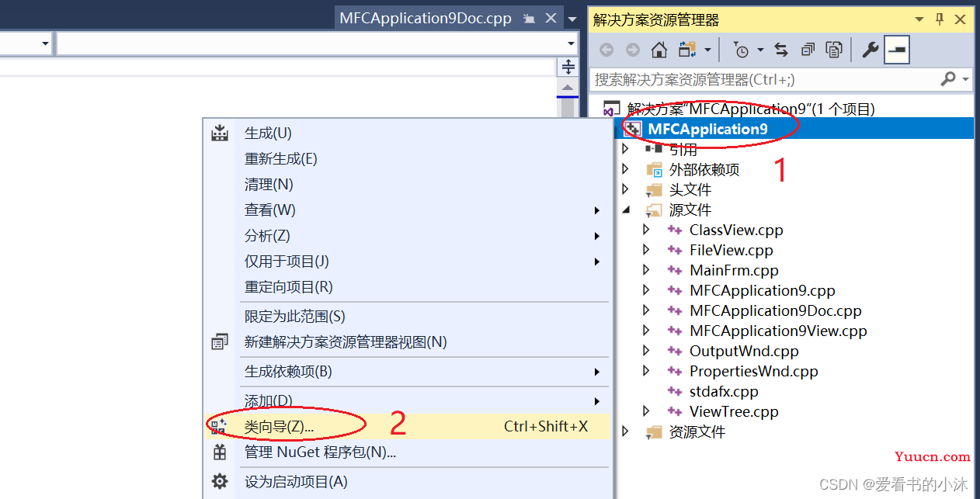
Task: Expand the MainFrm.cpp node
Action: tap(646, 270)
